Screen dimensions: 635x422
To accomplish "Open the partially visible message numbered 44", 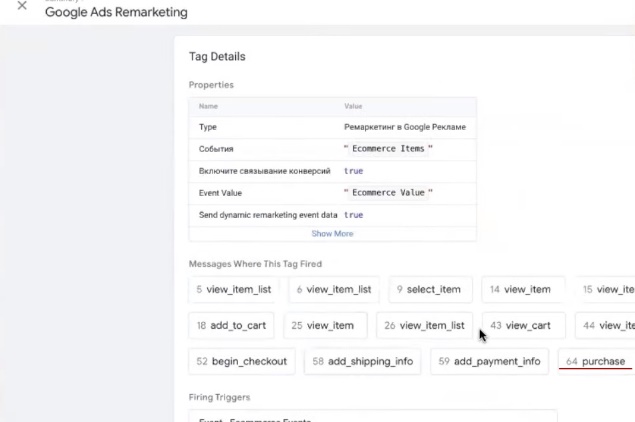I will click(608, 326).
